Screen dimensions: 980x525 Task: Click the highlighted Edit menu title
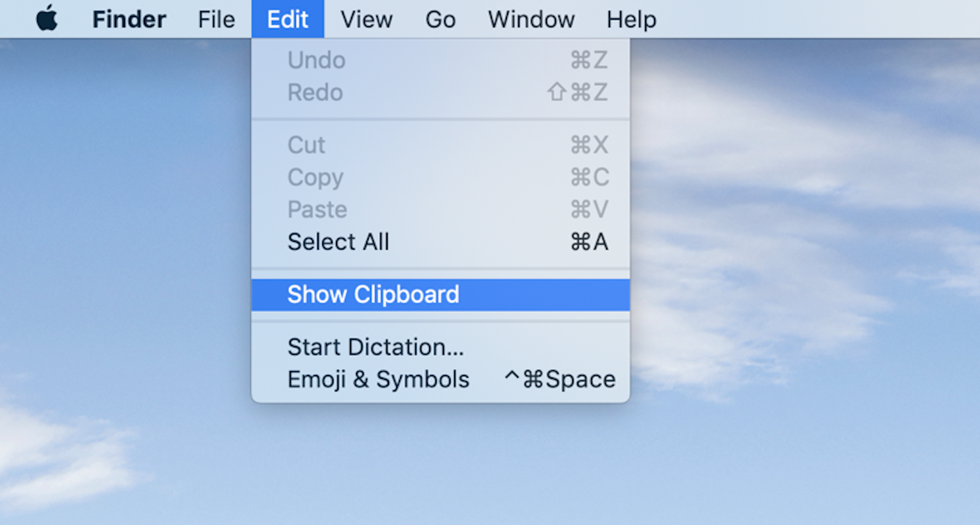(x=288, y=19)
